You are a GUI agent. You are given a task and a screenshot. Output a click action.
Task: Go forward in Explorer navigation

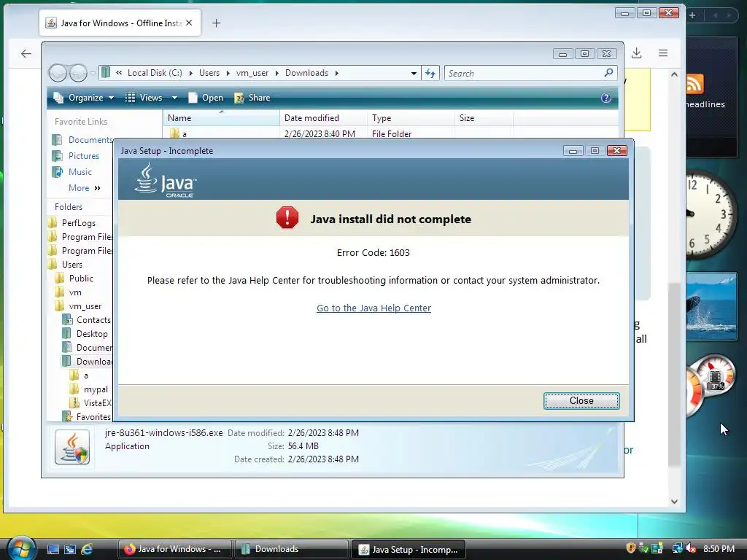tap(78, 73)
